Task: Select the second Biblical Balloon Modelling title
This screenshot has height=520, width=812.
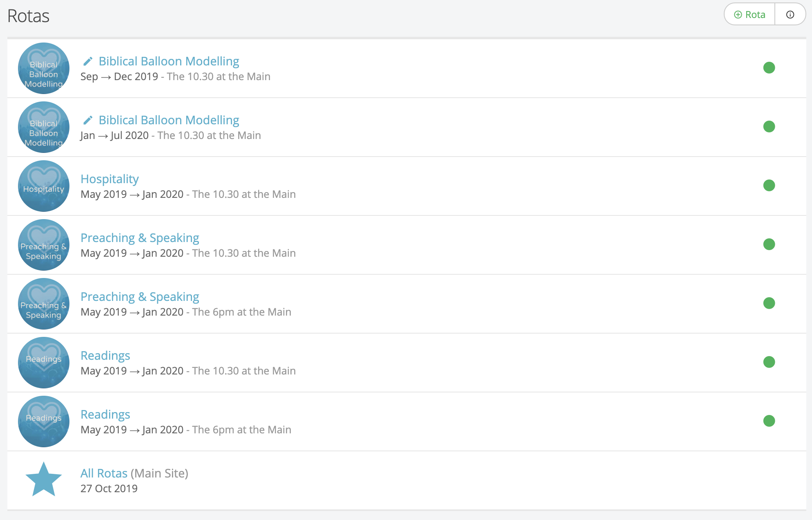Action: [169, 120]
